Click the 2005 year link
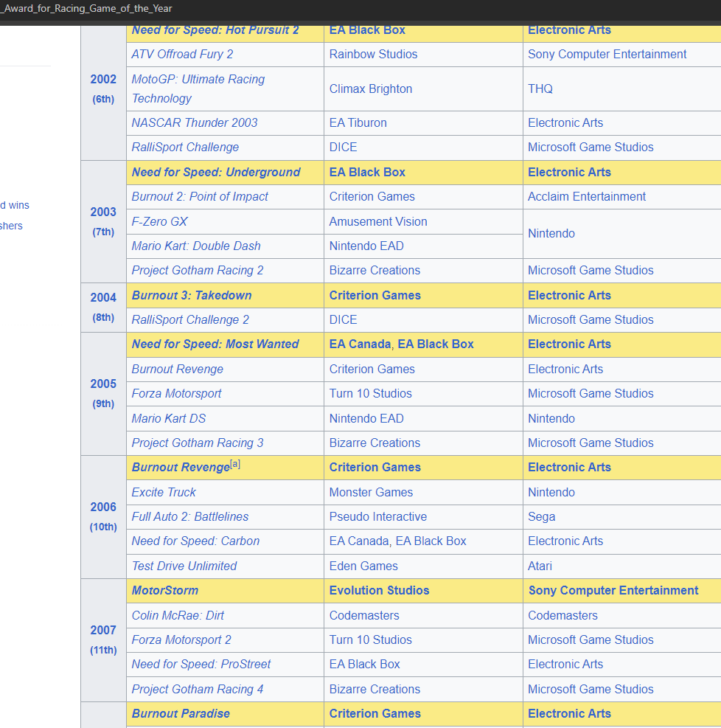The height and width of the screenshot is (728, 721). tap(103, 384)
